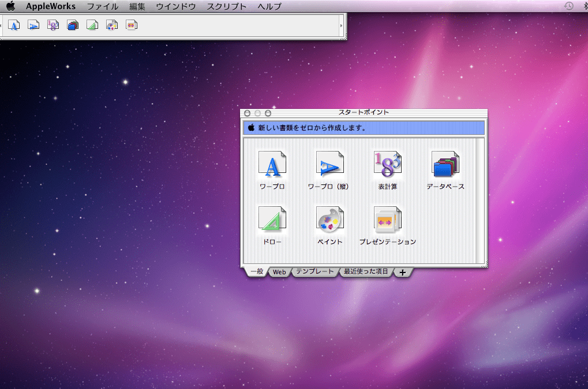Screen dimensions: 588x389
Task: Open the ファイル menu
Action: pyautogui.click(x=102, y=6)
